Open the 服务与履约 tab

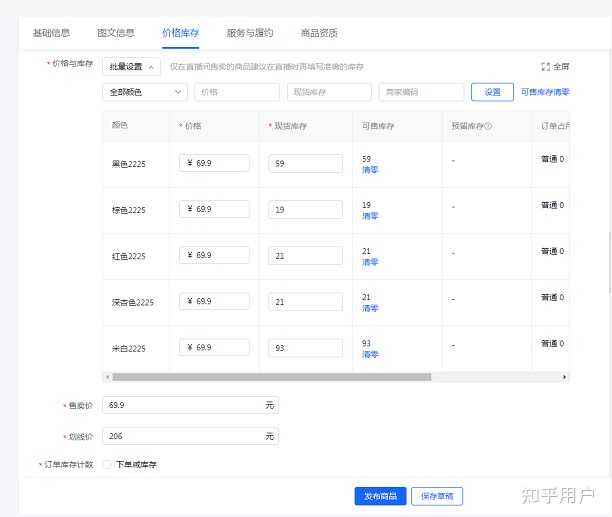250,33
